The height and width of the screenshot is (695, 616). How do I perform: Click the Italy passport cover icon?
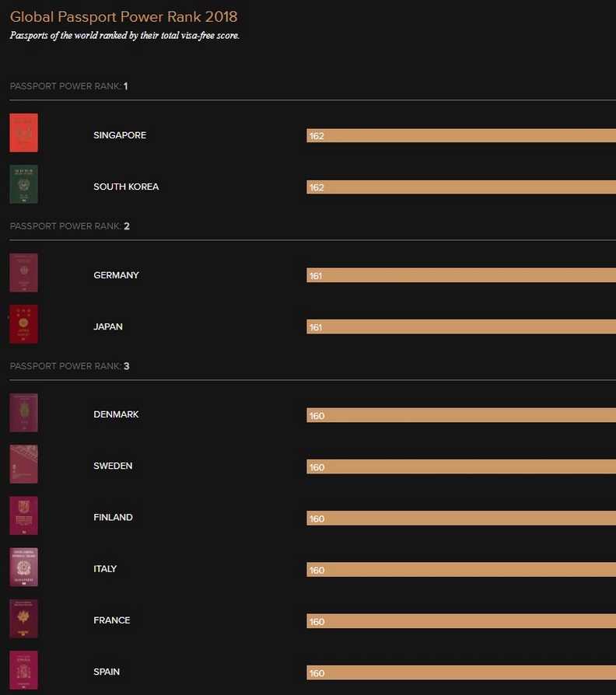coord(23,567)
